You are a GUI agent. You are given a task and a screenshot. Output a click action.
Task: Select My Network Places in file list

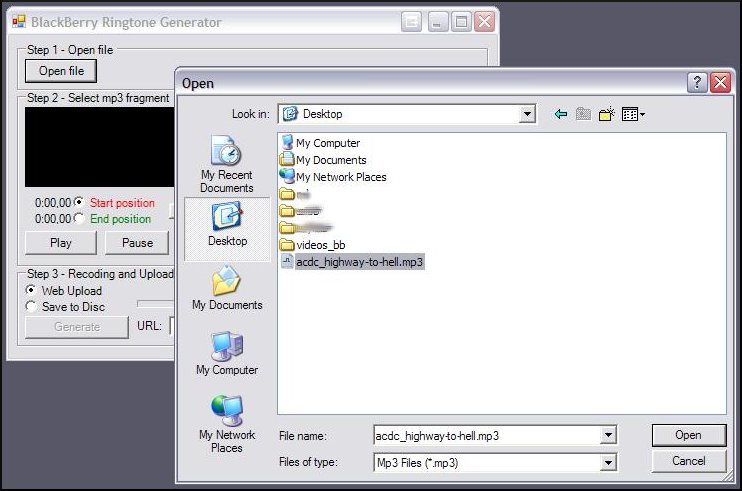341,177
